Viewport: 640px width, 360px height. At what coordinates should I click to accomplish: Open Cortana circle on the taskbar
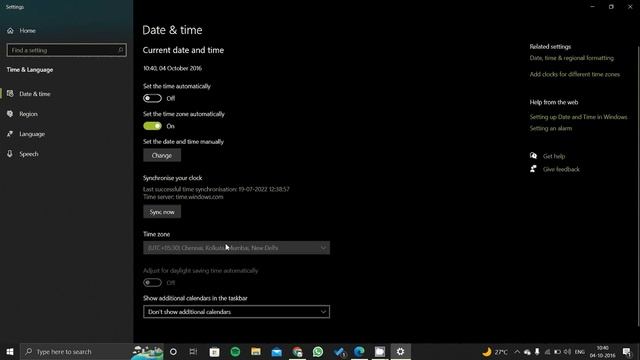pos(173,351)
